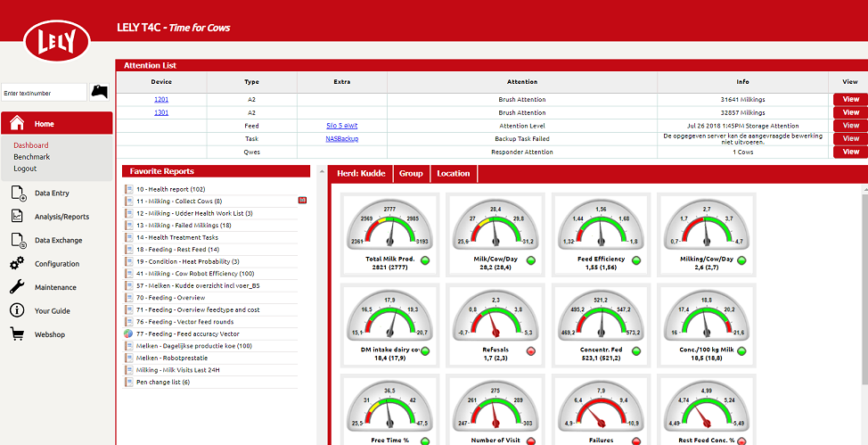
Task: Open report 18 - Feeding - Rest Feed
Action: (x=177, y=250)
